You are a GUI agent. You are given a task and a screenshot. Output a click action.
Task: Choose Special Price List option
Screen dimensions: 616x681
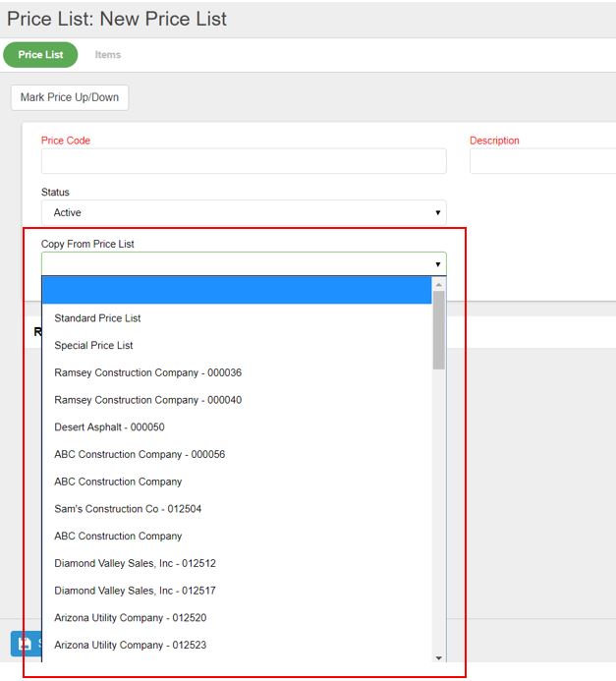[237, 346]
